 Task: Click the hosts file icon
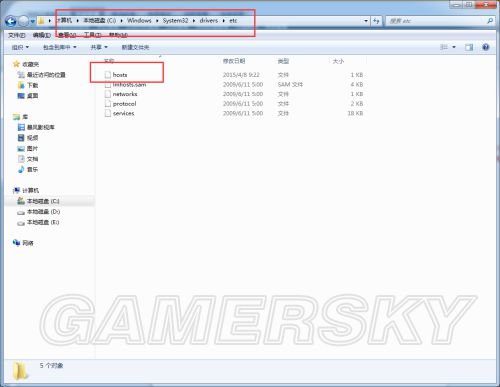(108, 75)
